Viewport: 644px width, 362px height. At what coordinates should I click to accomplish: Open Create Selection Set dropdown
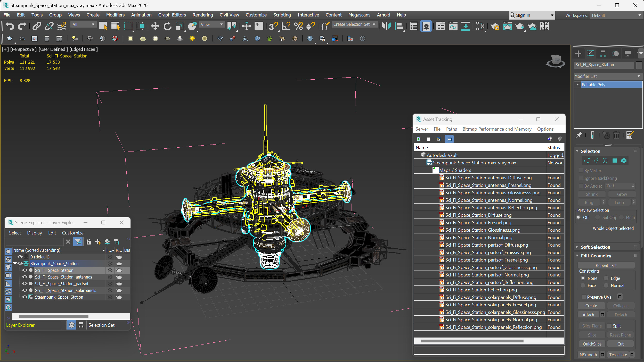click(354, 24)
